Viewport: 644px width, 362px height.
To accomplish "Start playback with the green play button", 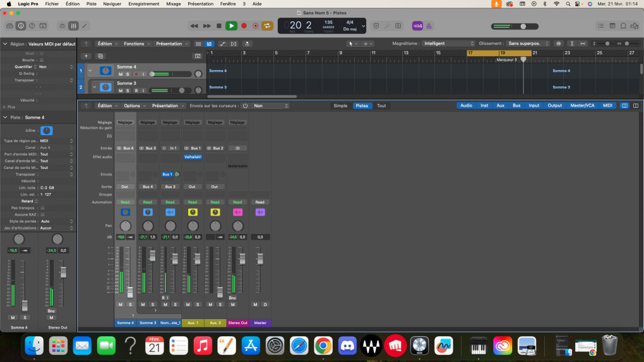I will 231,26.
